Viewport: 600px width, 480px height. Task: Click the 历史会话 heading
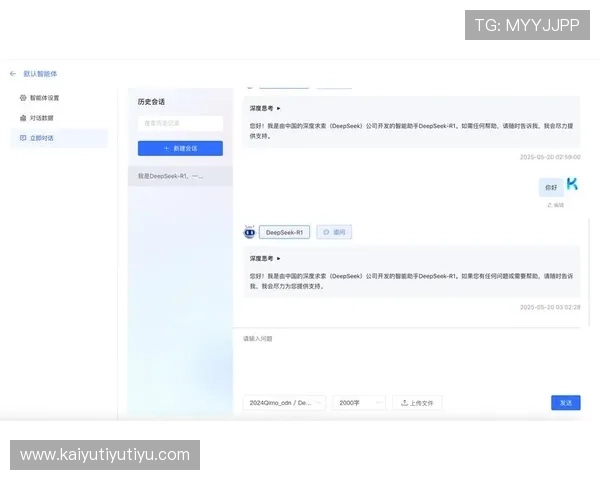click(151, 102)
